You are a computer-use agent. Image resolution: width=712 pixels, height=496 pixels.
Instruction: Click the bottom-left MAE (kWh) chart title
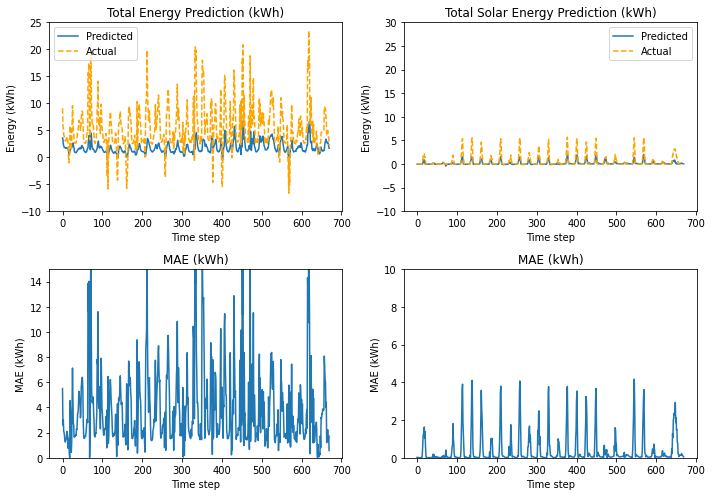point(195,259)
